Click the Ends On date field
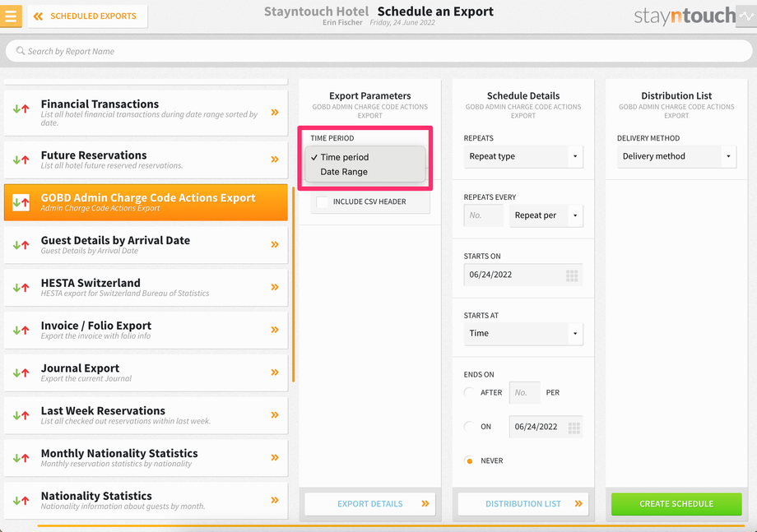Image resolution: width=757 pixels, height=532 pixels. pyautogui.click(x=546, y=427)
